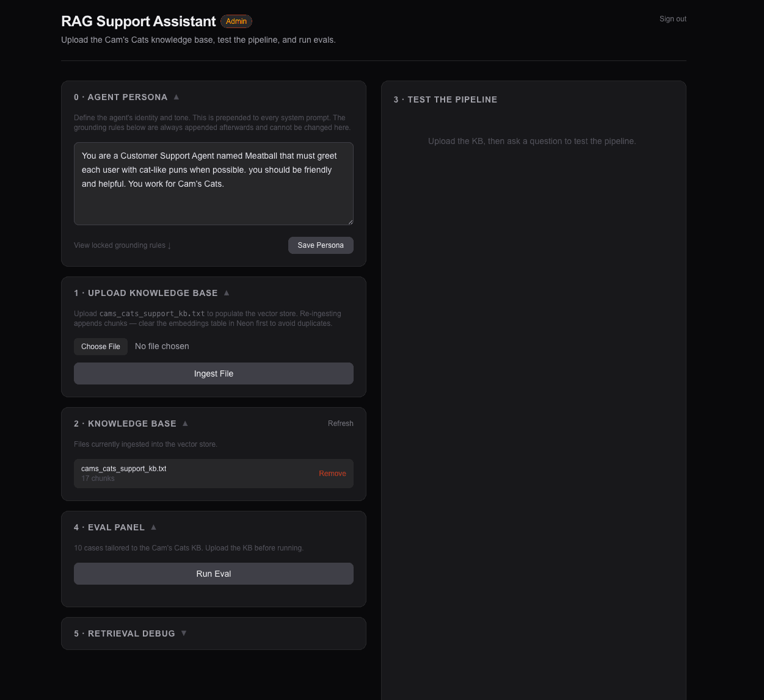Viewport: 764px width, 700px height.
Task: Click the Save Persona button
Action: tap(321, 245)
